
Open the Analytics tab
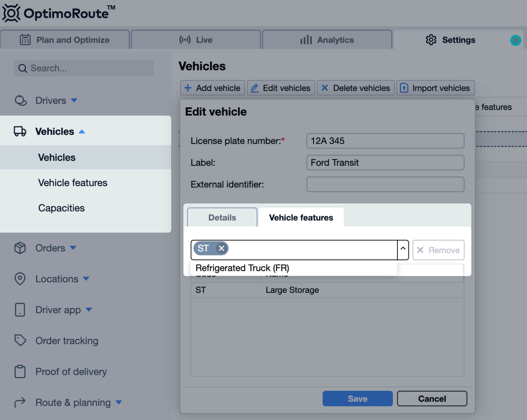click(x=327, y=40)
